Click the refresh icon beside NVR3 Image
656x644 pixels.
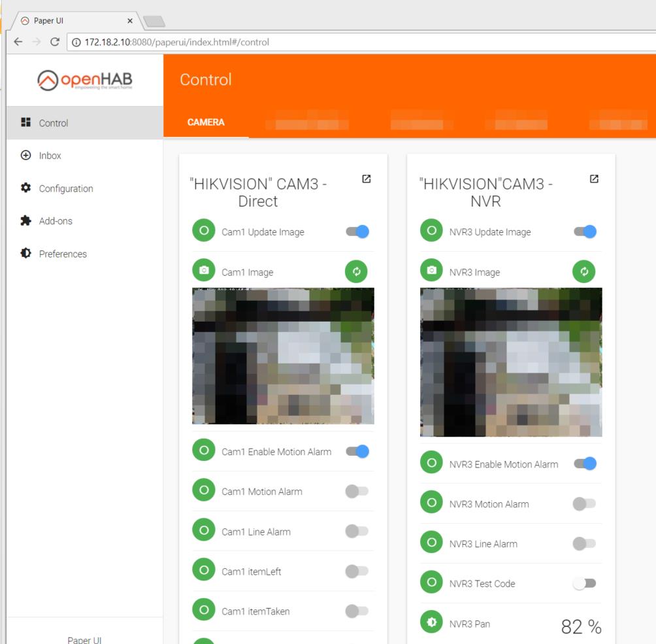[x=583, y=271]
